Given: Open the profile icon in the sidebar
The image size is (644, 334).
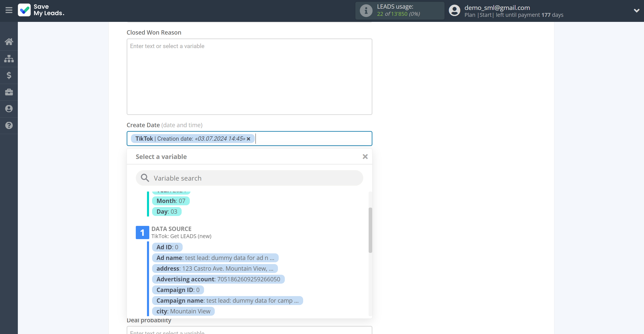Looking at the screenshot, I should [x=9, y=109].
